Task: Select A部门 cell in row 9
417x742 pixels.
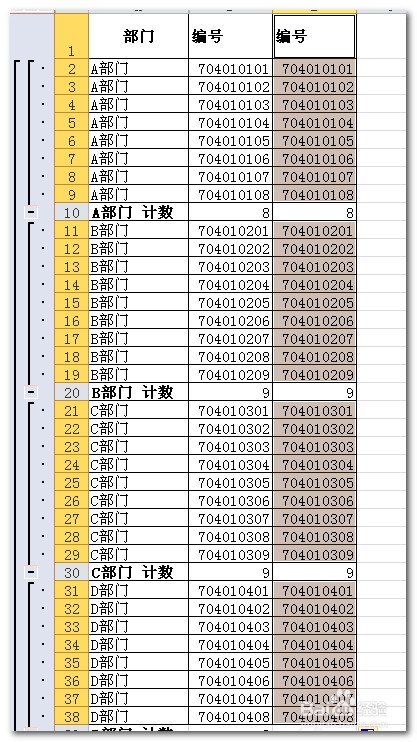Action: [138, 194]
